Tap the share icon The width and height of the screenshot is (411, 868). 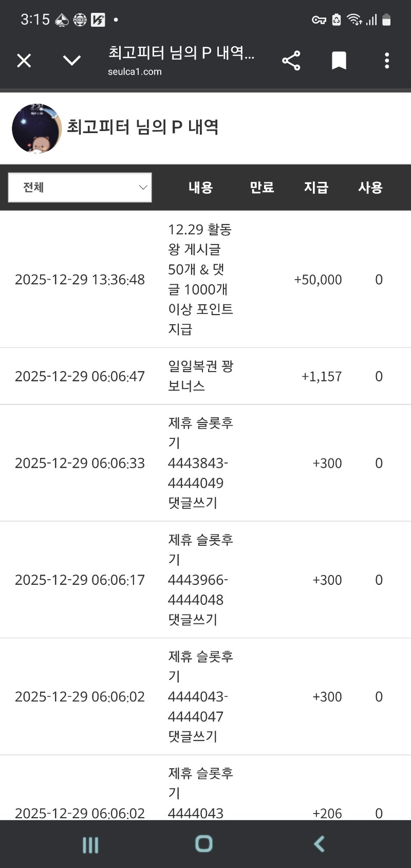(291, 61)
